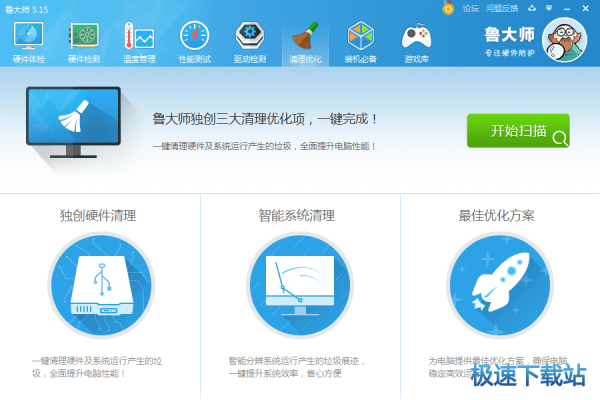The width and height of the screenshot is (600, 400).
Task: Click the hard drive USB circle icon
Action: coord(101,285)
